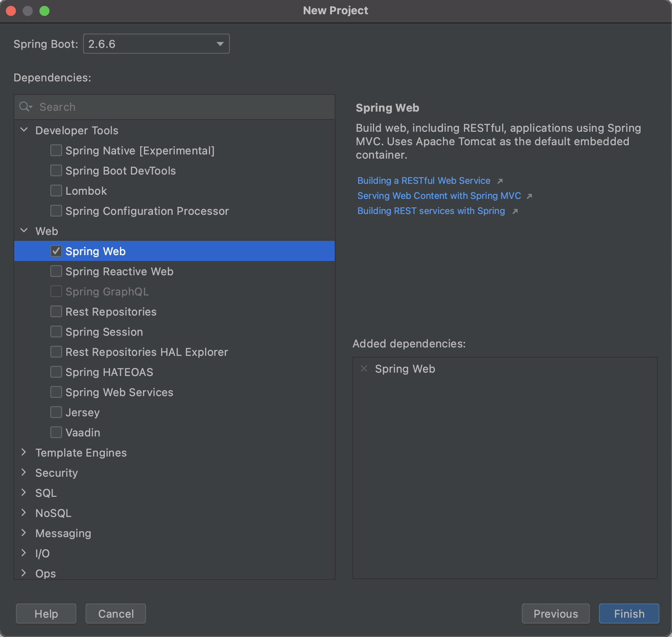
Task: Click Finish to create the project
Action: (x=629, y=614)
